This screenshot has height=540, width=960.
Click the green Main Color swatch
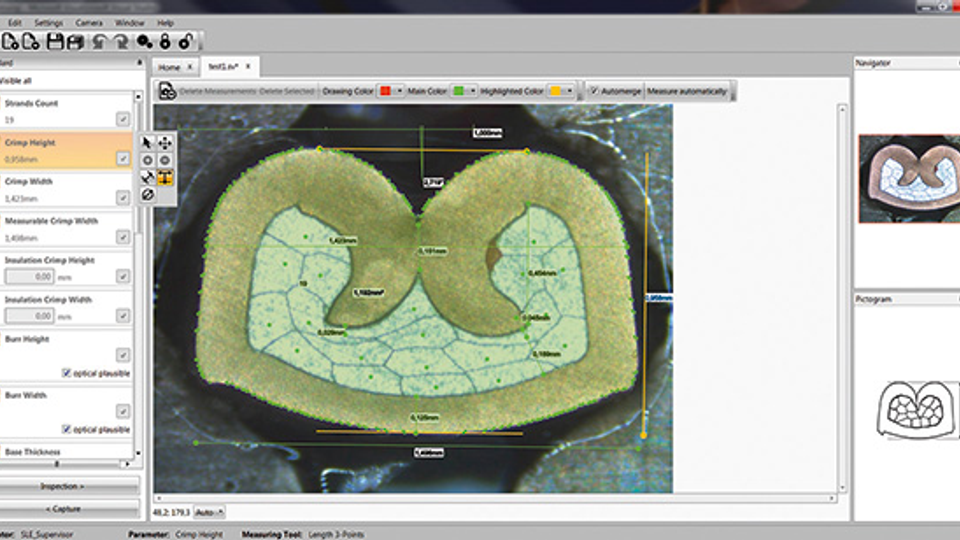[x=458, y=91]
